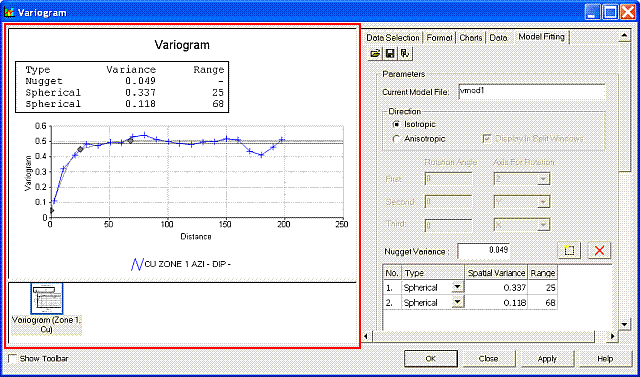Select the Anisotropic direction option
This screenshot has height=377, width=640.
click(396, 139)
